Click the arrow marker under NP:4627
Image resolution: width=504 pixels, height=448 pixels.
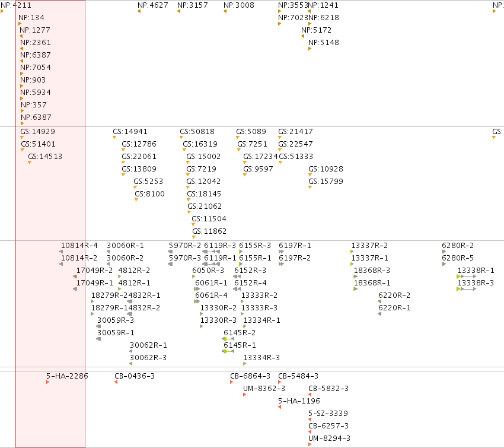(139, 11)
